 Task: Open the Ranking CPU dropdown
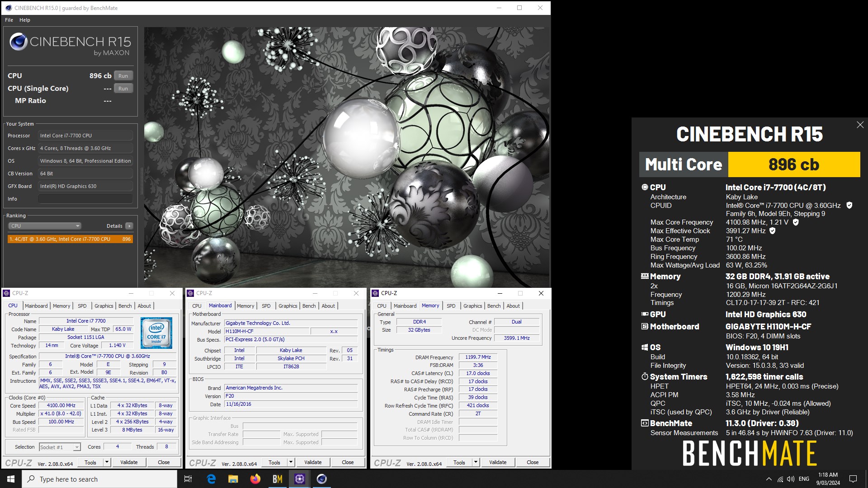(x=45, y=226)
